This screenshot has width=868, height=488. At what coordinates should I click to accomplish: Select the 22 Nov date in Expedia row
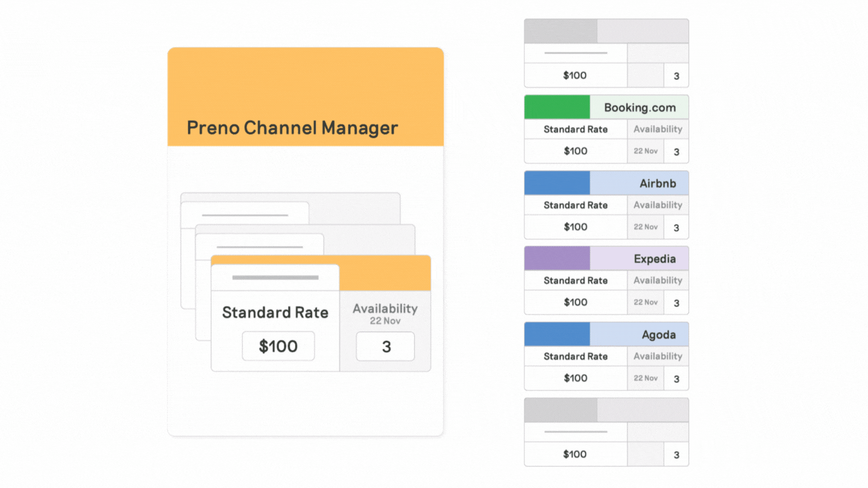[x=646, y=302]
